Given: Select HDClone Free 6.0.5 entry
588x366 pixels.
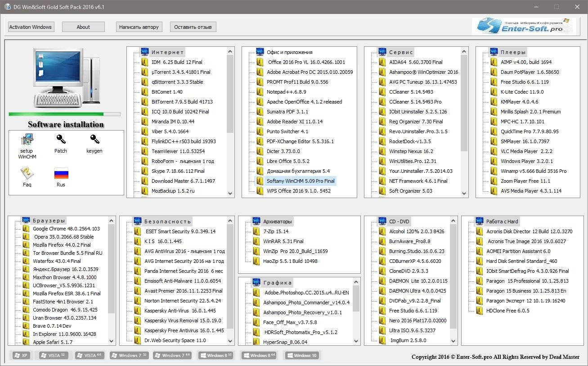Looking at the screenshot, I should 508,311.
